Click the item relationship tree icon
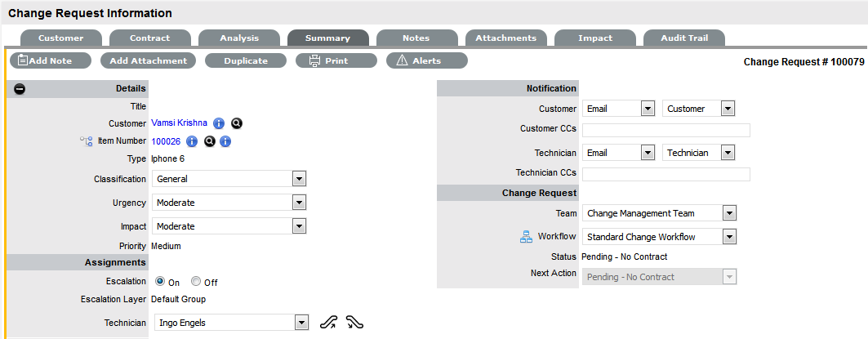 click(86, 141)
